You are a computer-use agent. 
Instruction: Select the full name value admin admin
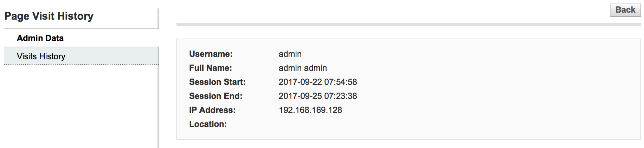tap(303, 68)
